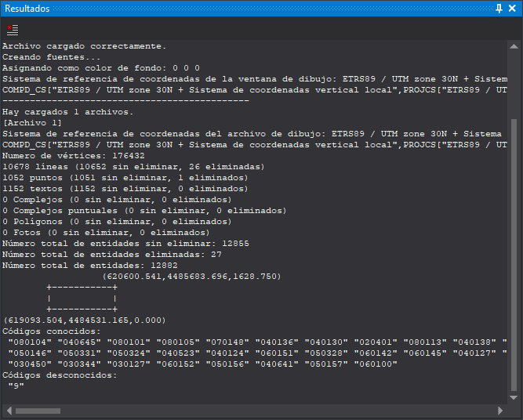
Task: Pin the Resultados panel
Action: tap(499, 9)
